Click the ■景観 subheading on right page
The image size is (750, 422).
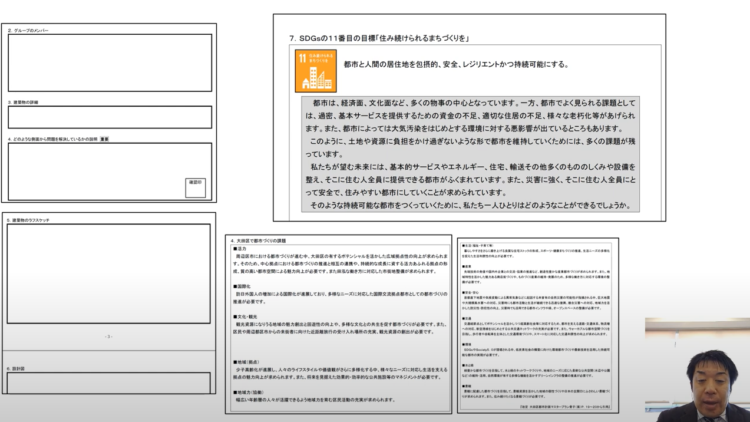[466, 386]
